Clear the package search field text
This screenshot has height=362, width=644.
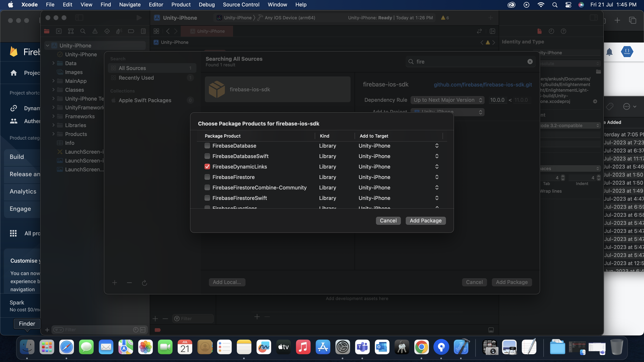click(x=530, y=62)
